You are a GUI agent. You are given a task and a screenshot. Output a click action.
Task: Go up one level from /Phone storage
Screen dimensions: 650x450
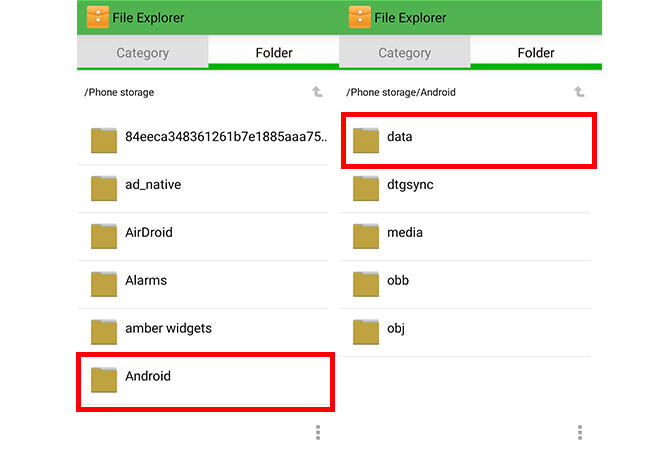pyautogui.click(x=317, y=92)
